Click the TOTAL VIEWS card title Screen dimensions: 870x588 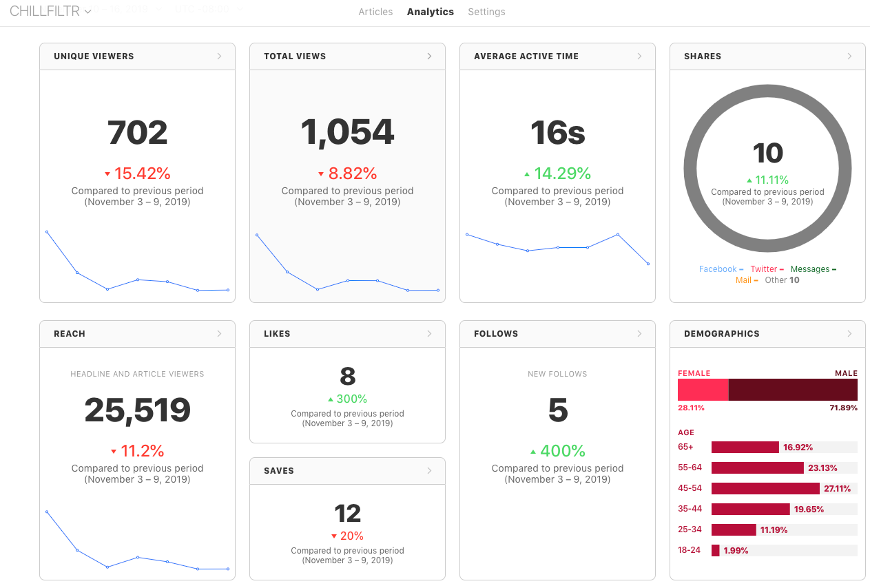[295, 56]
